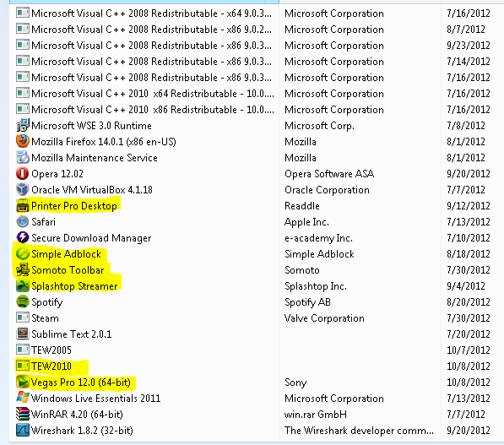Select the "Somoto Toolbar" program name

(68, 270)
